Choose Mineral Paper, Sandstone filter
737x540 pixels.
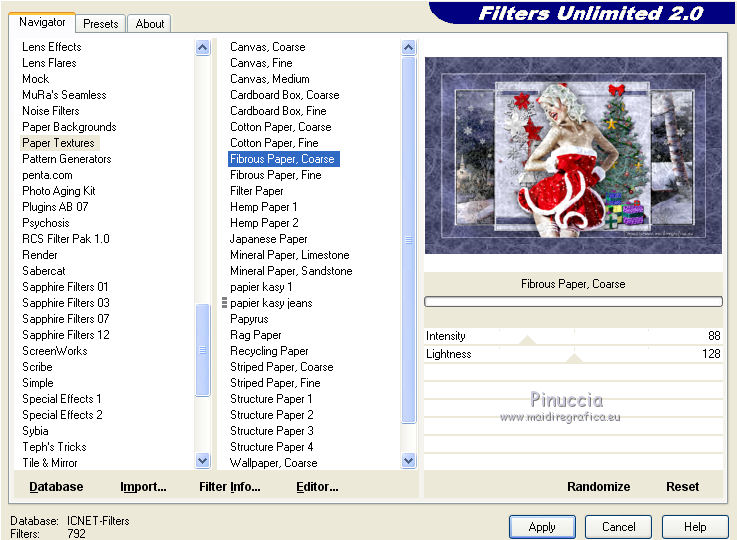click(x=291, y=271)
